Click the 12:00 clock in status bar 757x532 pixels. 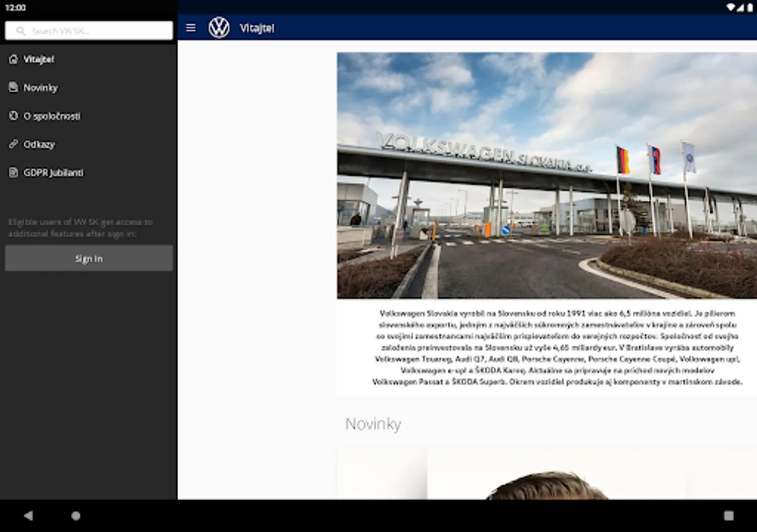click(x=15, y=8)
